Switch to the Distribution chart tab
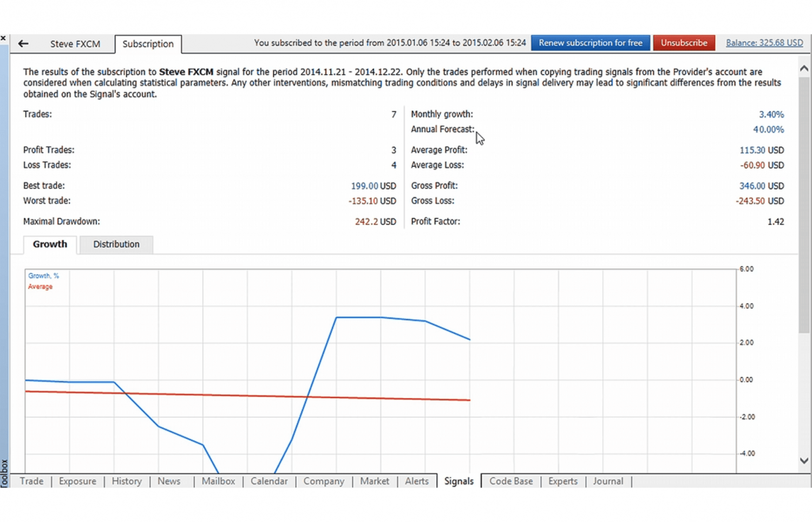The height and width of the screenshot is (522, 812). (116, 244)
